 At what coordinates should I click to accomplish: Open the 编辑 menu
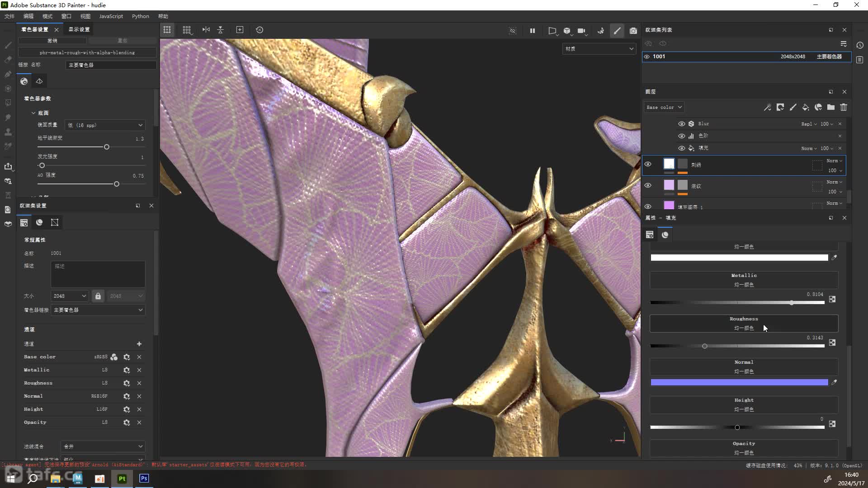point(28,16)
